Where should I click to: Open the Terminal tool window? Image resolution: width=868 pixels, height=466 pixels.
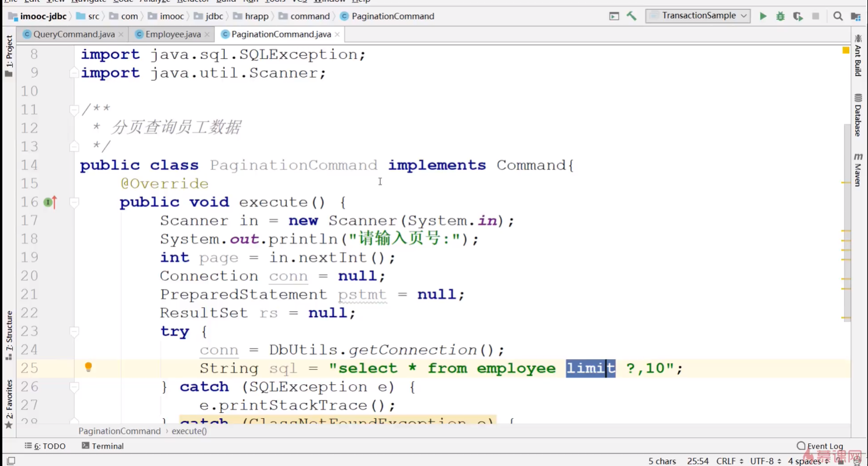tap(103, 446)
